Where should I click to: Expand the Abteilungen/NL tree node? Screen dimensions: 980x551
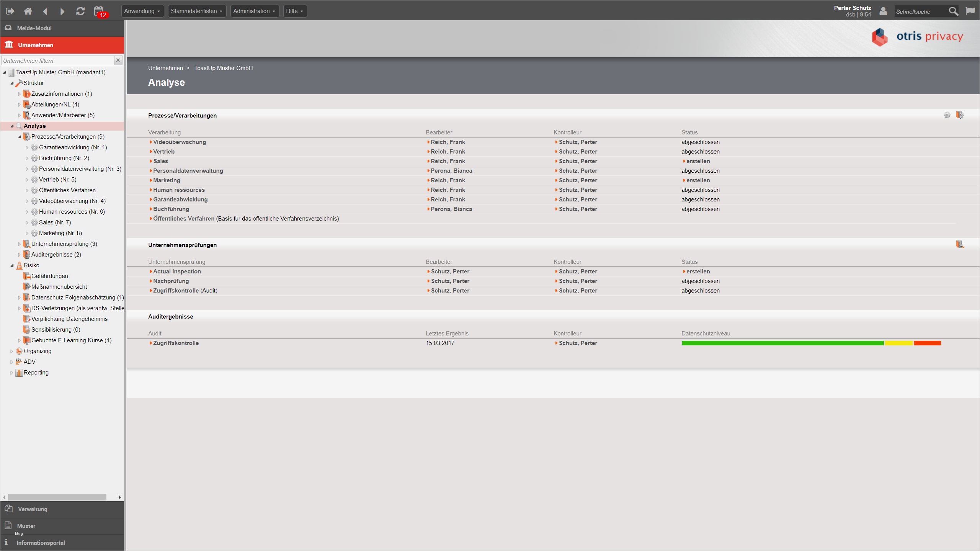(x=19, y=105)
